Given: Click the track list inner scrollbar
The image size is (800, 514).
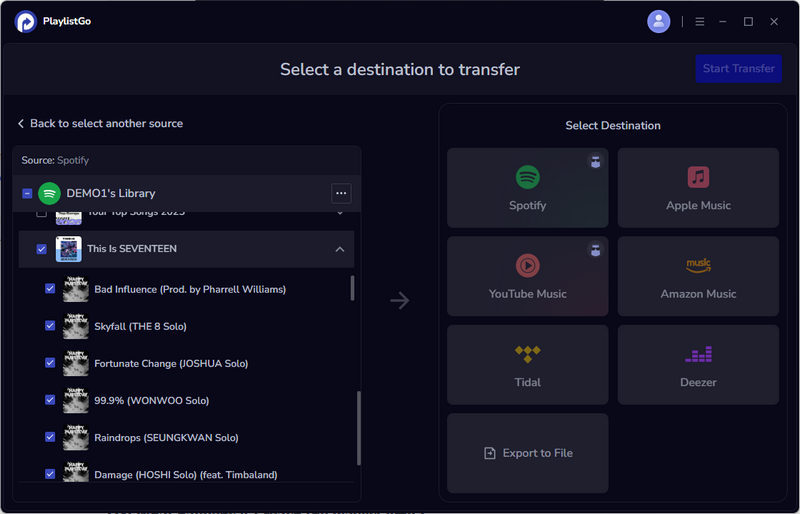Looking at the screenshot, I should click(352, 288).
